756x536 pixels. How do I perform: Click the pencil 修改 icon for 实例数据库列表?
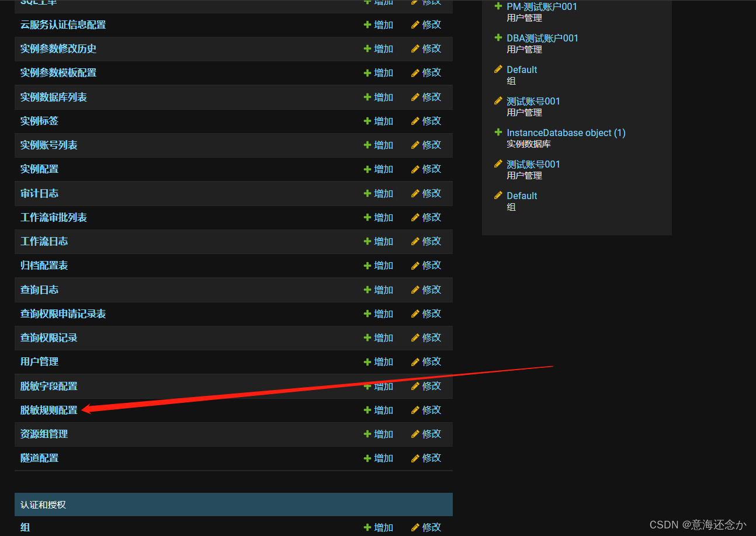pyautogui.click(x=415, y=97)
